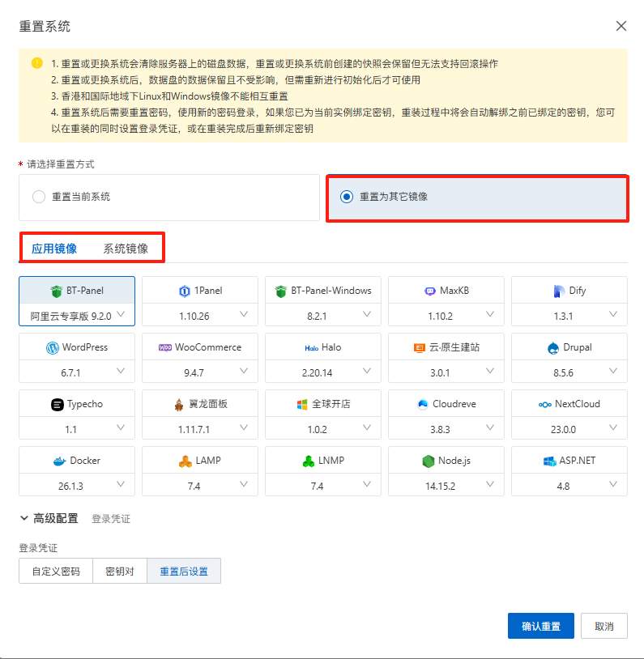Open the ASP.NET version dropdown 4.8
Image resolution: width=644 pixels, height=659 pixels.
point(569,485)
